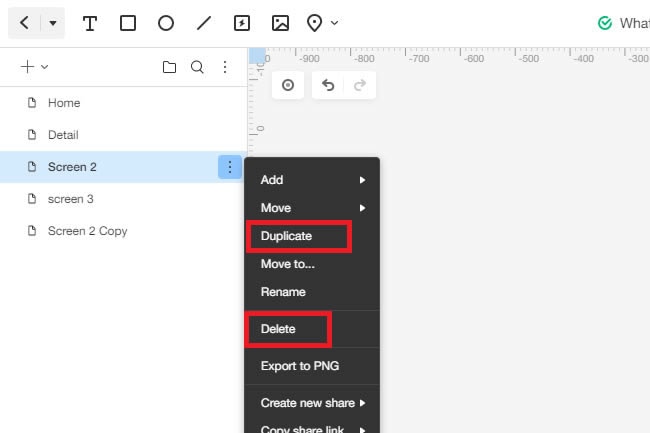Select the Rectangle tool
The width and height of the screenshot is (650, 433).
point(128,23)
